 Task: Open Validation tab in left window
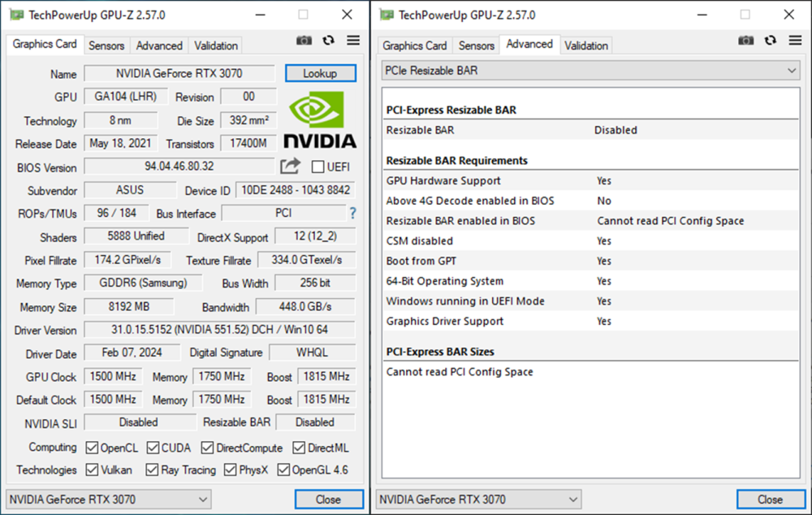(216, 45)
